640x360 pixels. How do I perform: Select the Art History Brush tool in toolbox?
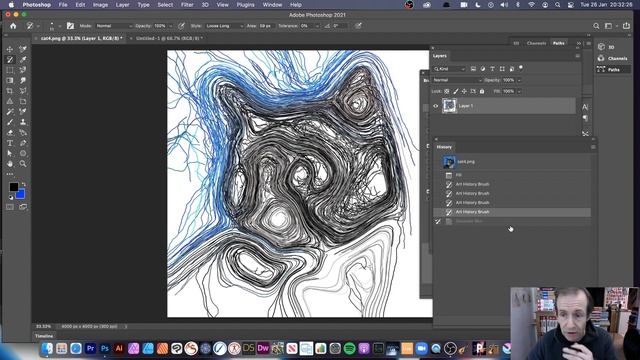pyautogui.click(x=10, y=60)
